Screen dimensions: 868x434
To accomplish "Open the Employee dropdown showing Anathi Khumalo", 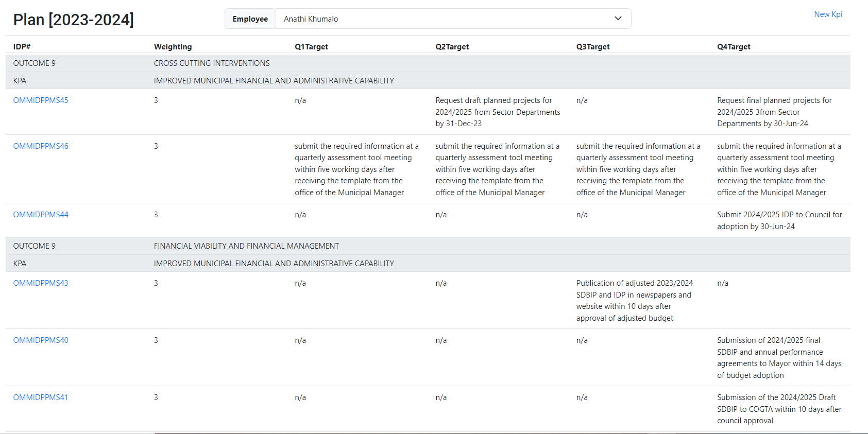I will [453, 19].
